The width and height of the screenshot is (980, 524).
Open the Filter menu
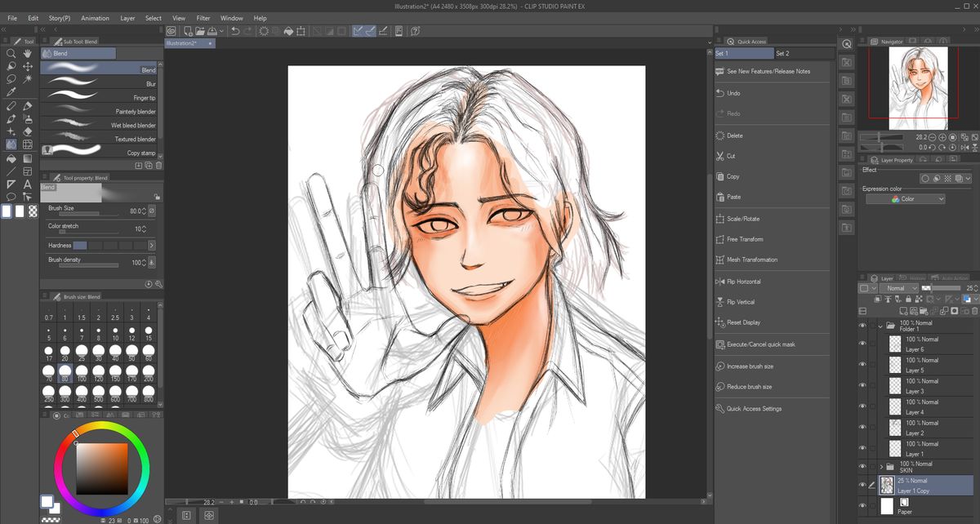coord(203,18)
